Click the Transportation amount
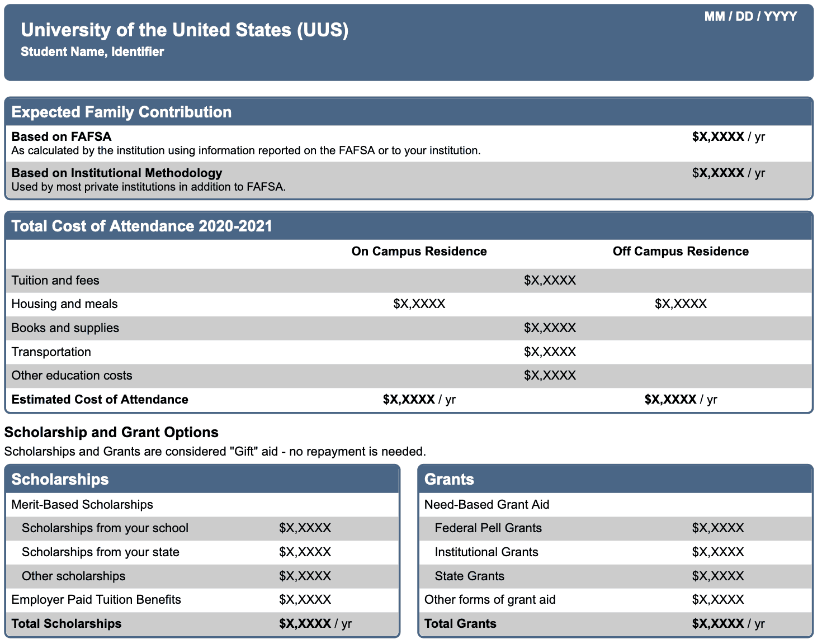 pyautogui.click(x=550, y=352)
